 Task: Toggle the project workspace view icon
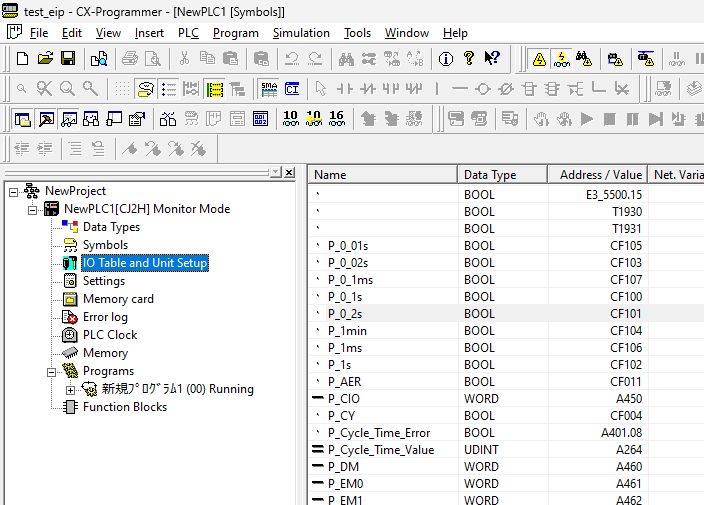[x=22, y=119]
